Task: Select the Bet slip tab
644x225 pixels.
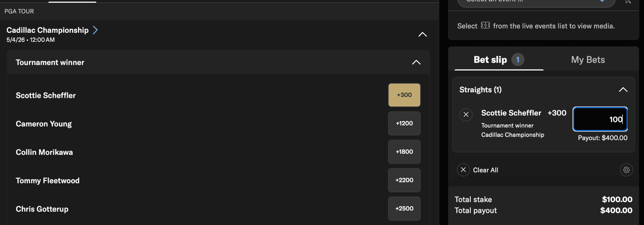Action: pyautogui.click(x=490, y=60)
